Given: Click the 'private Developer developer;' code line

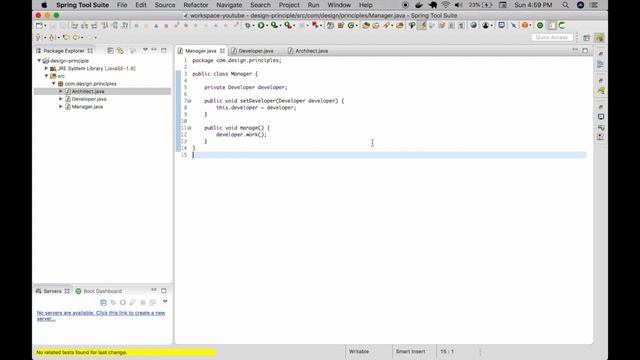Looking at the screenshot, I should coord(246,87).
